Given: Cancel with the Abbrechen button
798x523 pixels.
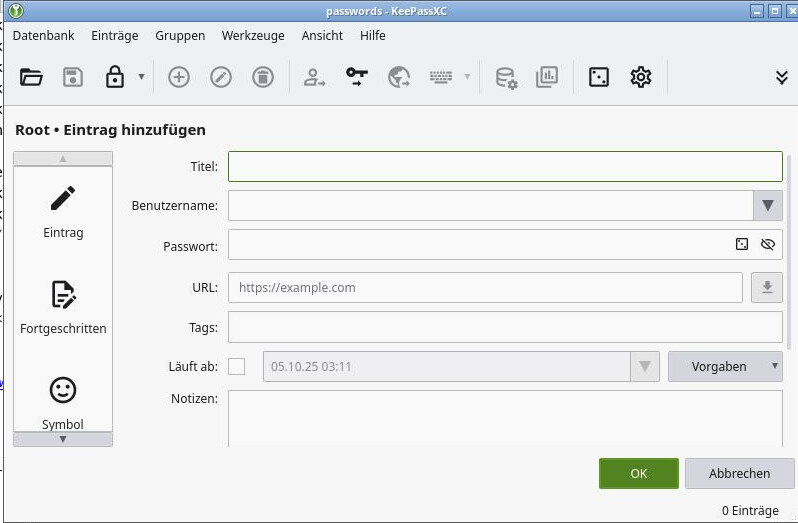Looking at the screenshot, I should [x=739, y=473].
